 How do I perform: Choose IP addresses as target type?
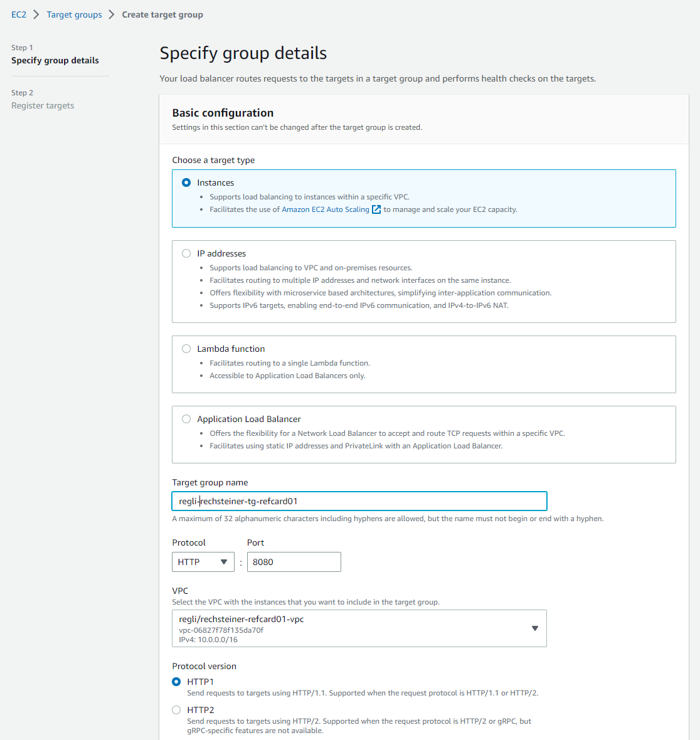(x=186, y=253)
